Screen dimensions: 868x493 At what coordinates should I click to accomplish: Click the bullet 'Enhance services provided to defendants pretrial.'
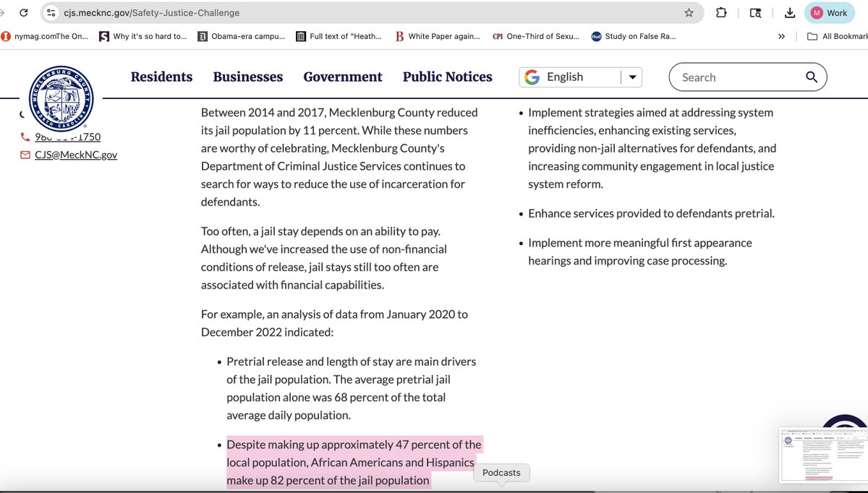pyautogui.click(x=651, y=214)
